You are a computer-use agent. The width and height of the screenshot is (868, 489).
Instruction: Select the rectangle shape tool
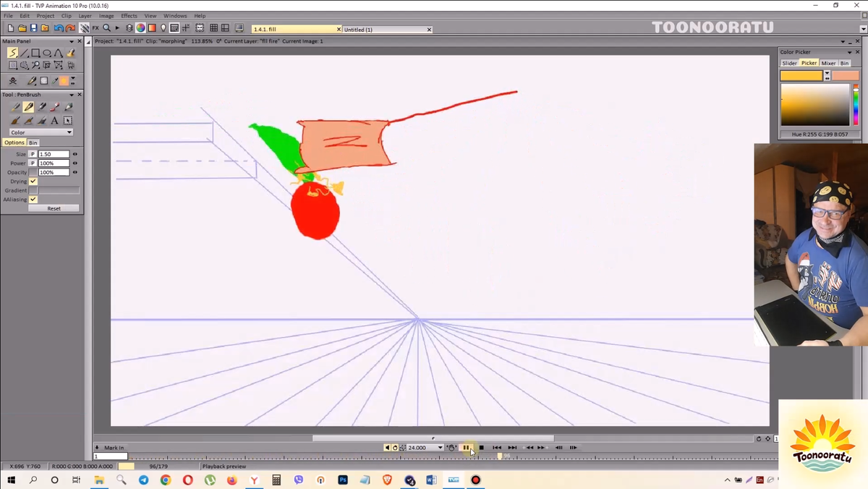point(35,53)
